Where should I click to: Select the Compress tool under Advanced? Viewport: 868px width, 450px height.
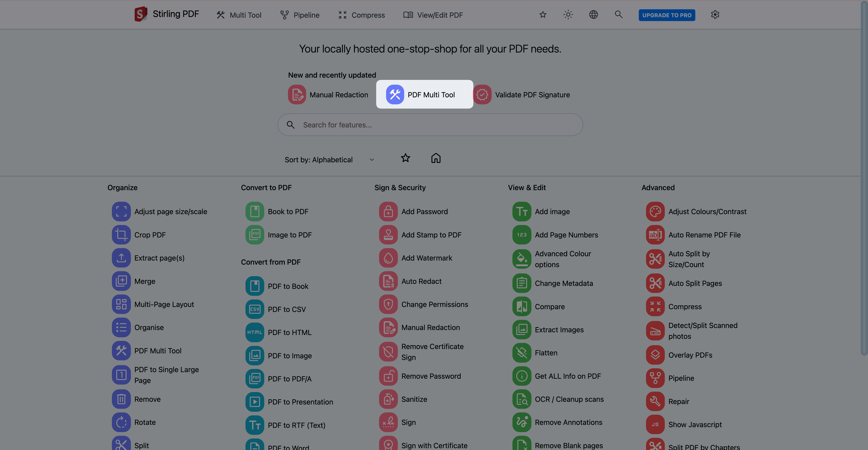coord(685,306)
